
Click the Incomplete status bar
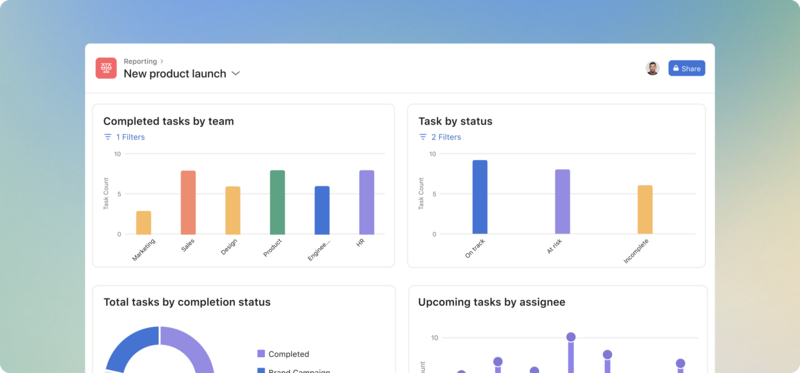point(645,210)
